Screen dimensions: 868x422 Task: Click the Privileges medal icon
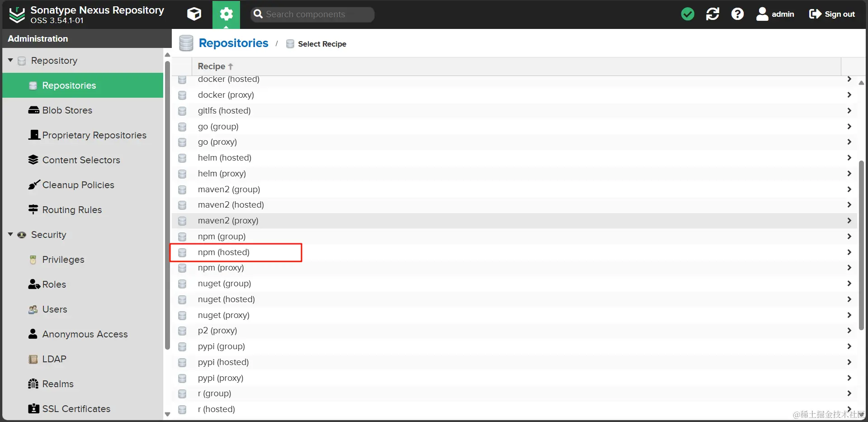[x=33, y=260]
